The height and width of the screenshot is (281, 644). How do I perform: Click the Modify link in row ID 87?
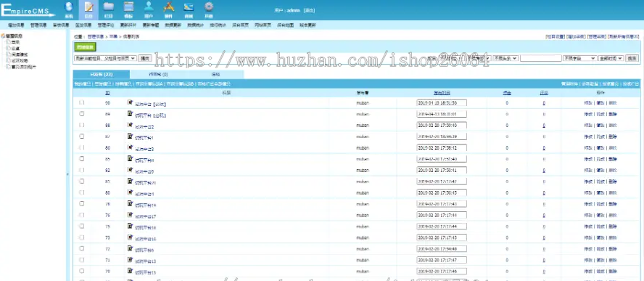[x=588, y=137]
